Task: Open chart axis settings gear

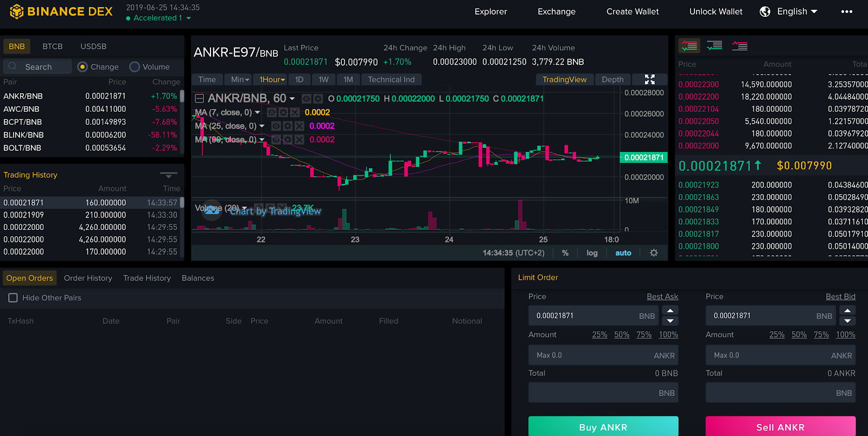Action: click(654, 253)
